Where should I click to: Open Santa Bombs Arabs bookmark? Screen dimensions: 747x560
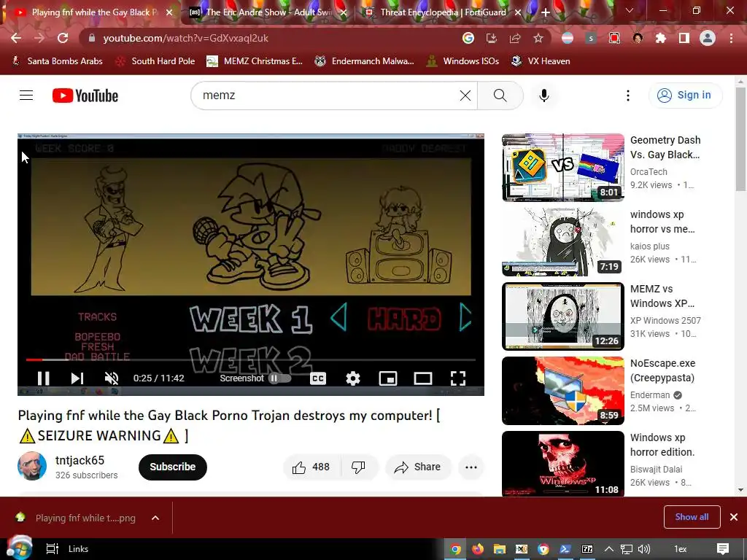57,61
